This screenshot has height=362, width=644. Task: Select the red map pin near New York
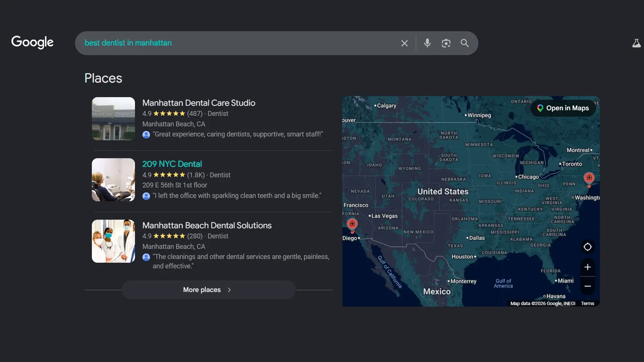point(589,178)
